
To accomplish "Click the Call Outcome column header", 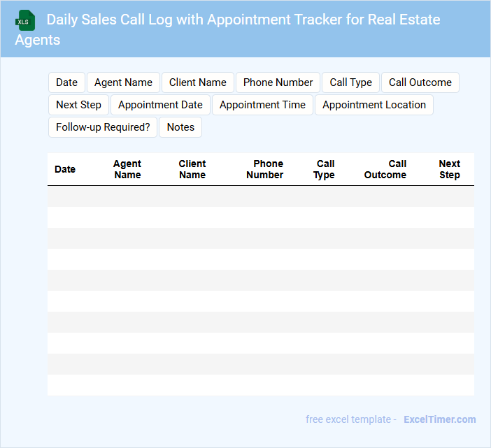I will coord(385,169).
